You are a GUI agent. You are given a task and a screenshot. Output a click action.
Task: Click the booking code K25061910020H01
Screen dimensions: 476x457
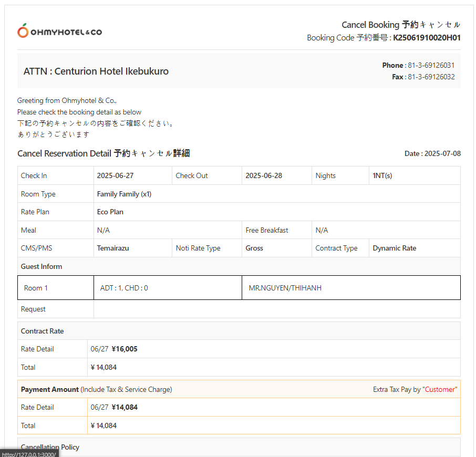[427, 38]
